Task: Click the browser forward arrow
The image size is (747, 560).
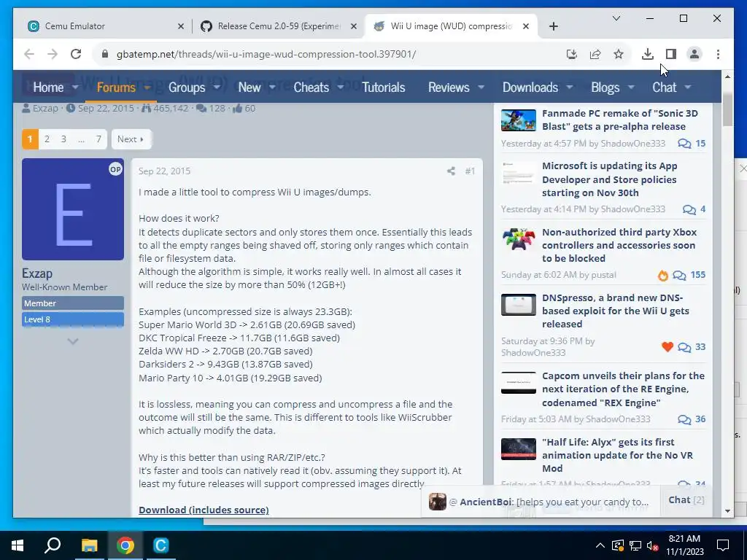Action: click(x=53, y=54)
